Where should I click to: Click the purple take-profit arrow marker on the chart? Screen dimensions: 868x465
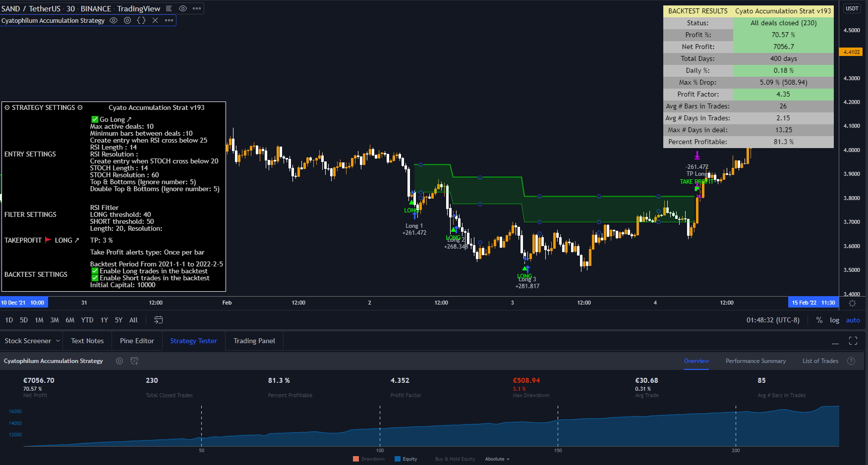(697, 155)
